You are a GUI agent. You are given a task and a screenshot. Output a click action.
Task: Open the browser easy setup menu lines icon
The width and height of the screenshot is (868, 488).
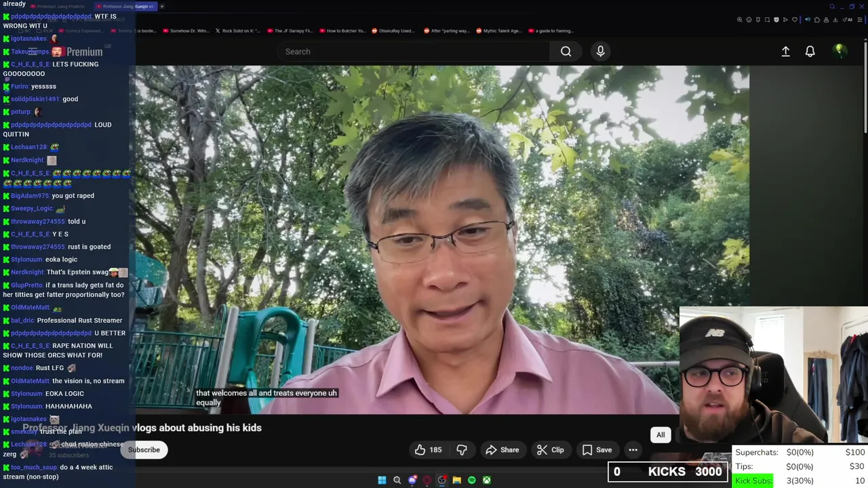coord(860,20)
